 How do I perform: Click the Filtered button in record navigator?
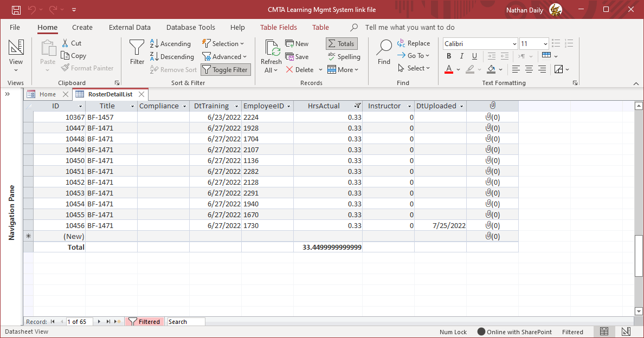[x=144, y=322]
